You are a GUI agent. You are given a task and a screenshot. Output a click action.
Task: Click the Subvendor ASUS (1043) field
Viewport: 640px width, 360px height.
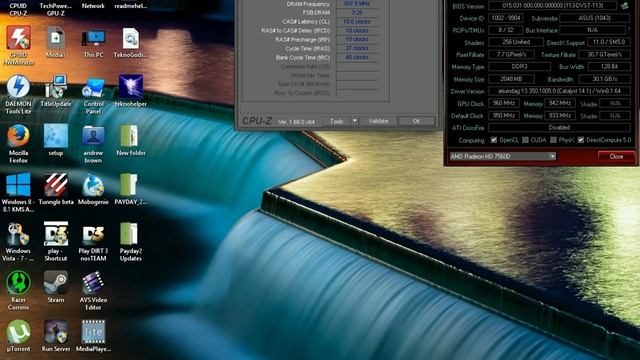pos(595,18)
